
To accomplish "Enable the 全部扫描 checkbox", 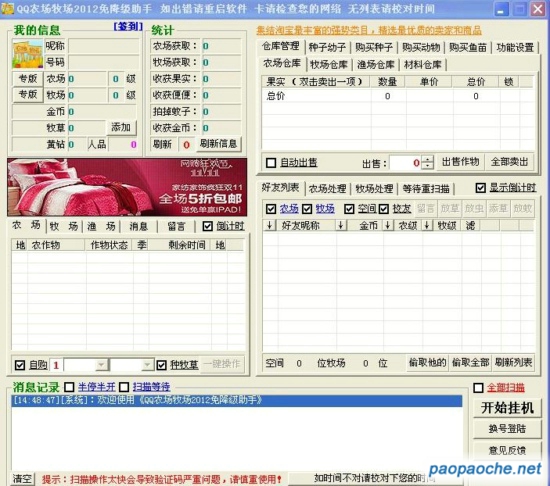I will pos(478,388).
